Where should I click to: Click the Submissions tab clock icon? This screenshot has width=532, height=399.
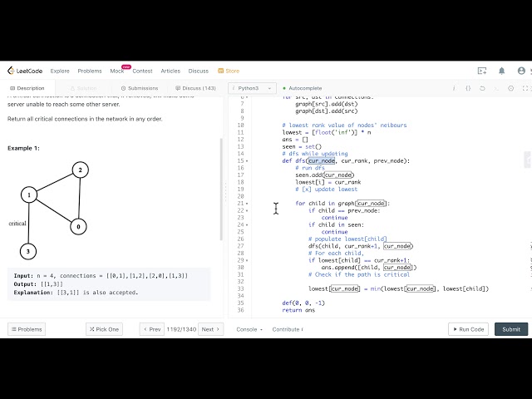tap(124, 88)
